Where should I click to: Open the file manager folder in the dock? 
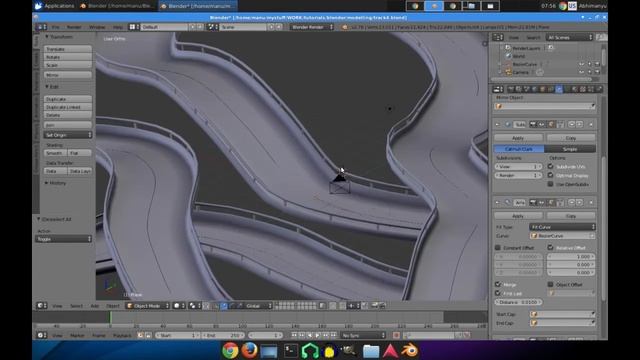pos(371,351)
